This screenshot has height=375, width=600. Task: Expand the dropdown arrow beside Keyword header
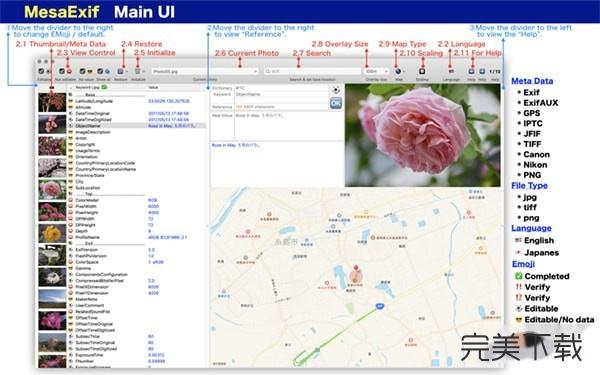tap(71, 88)
